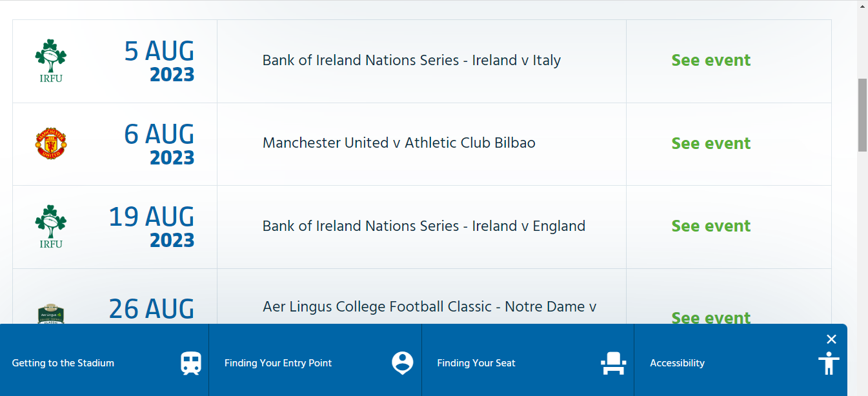See event for Ireland v England

pyautogui.click(x=711, y=226)
